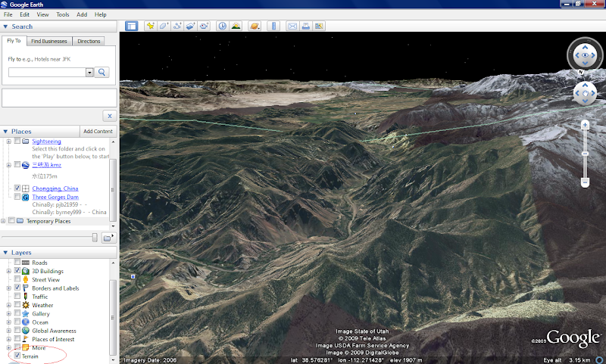Toggle sunlight across the landscape icon
Image resolution: width=606 pixels, height=364 pixels.
(236, 26)
